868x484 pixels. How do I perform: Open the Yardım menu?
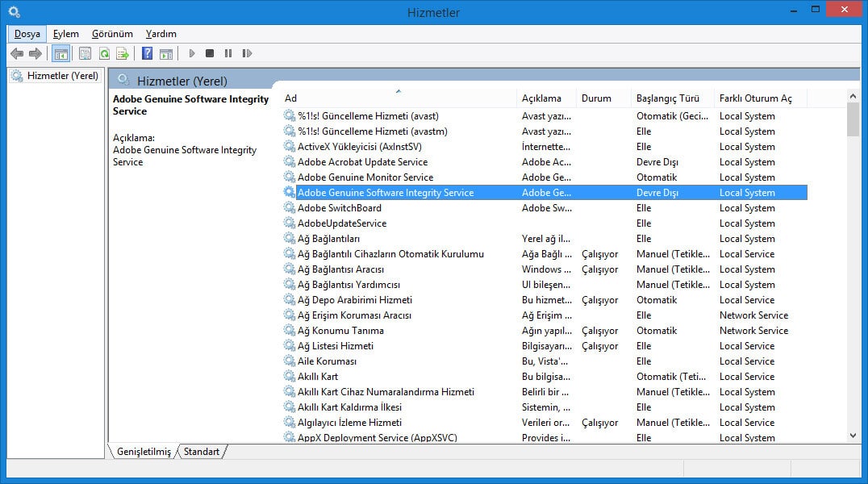pyautogui.click(x=161, y=34)
